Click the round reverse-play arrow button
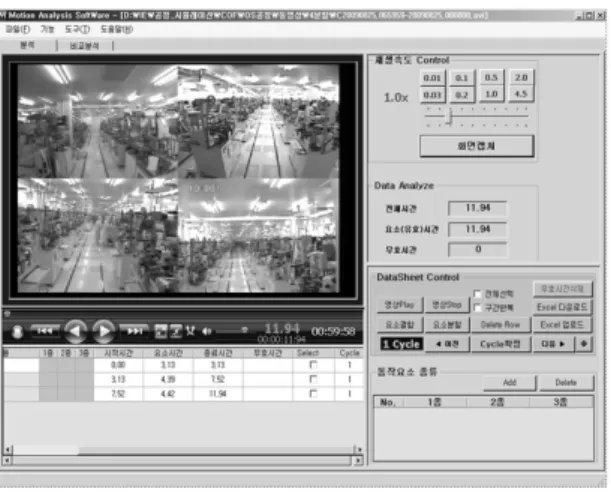The width and height of the screenshot is (611, 492). pos(76,331)
